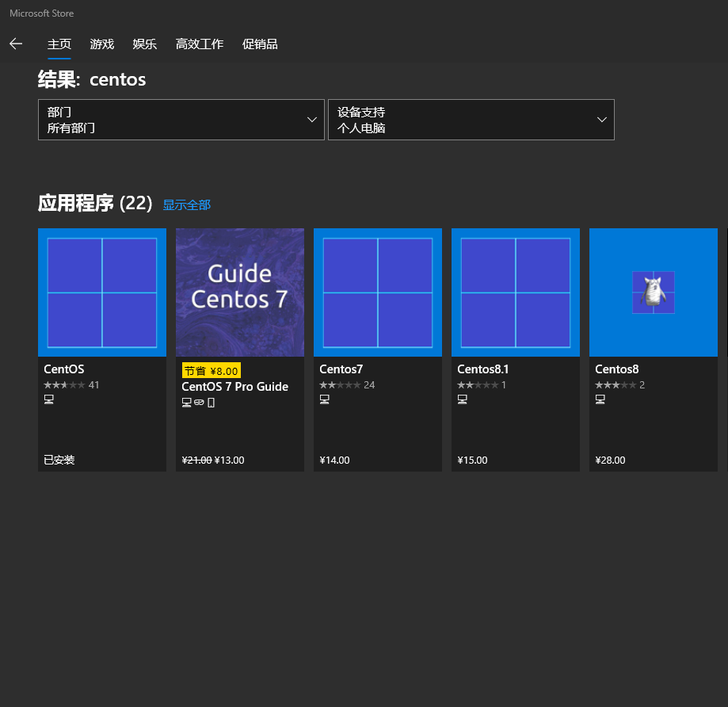Open the Guide Centos 7 thumbnail

pos(239,292)
